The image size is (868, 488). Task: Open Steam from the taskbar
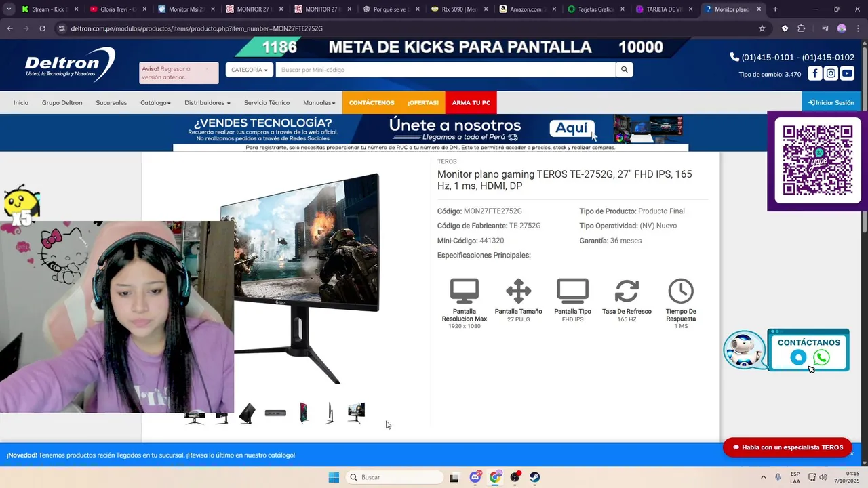[x=535, y=477]
